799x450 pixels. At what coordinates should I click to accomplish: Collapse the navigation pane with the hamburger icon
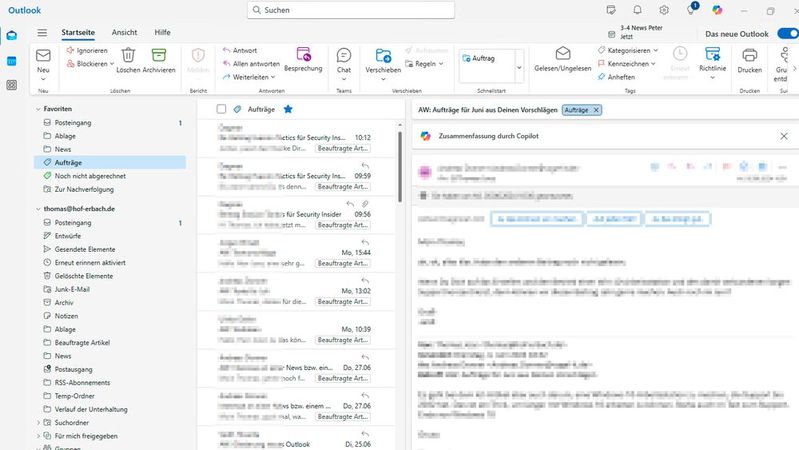pos(42,33)
